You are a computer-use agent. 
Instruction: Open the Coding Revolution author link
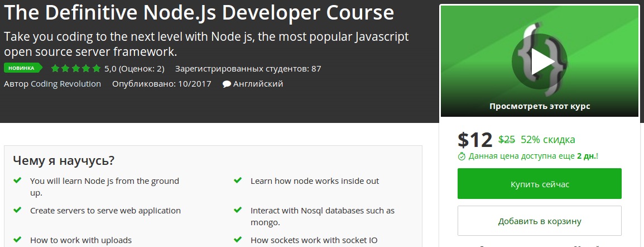pyautogui.click(x=66, y=84)
